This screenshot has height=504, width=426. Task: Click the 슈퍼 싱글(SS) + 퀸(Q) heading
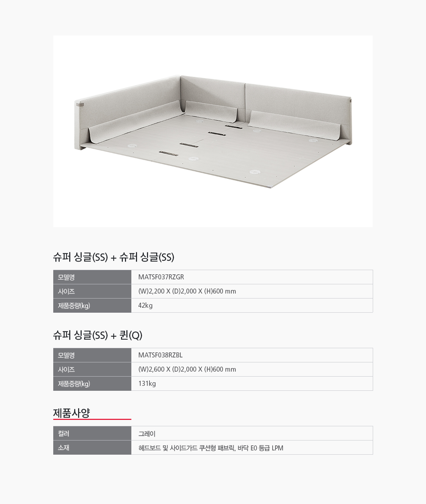tap(98, 335)
